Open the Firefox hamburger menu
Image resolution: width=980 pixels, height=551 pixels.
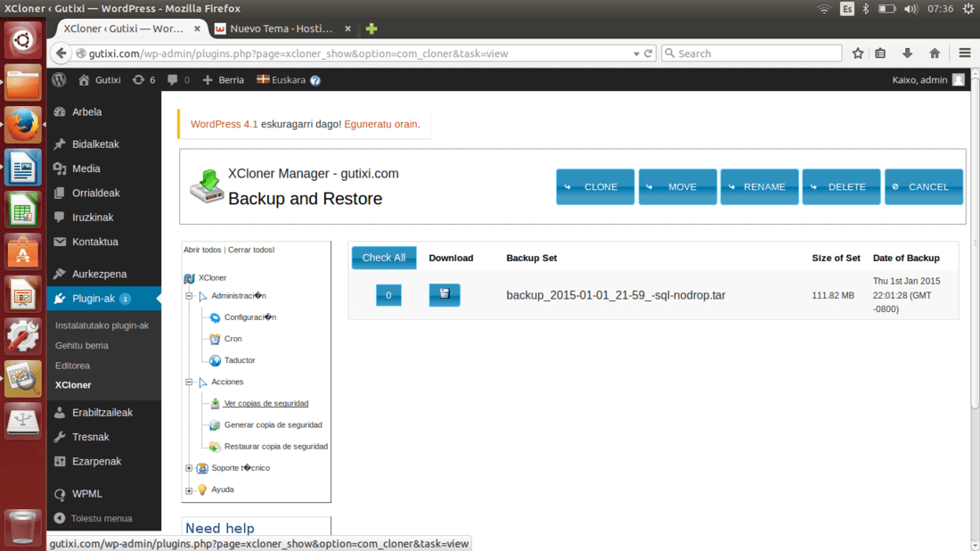point(964,53)
